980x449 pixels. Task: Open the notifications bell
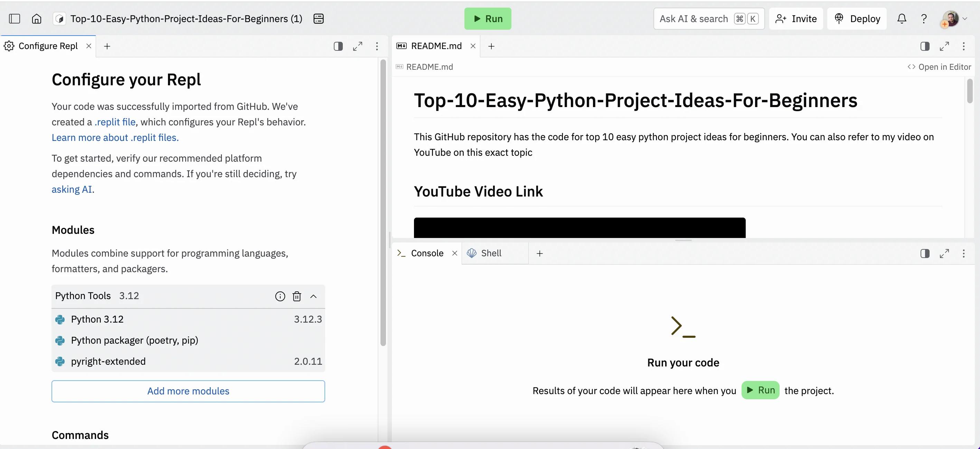[901, 19]
